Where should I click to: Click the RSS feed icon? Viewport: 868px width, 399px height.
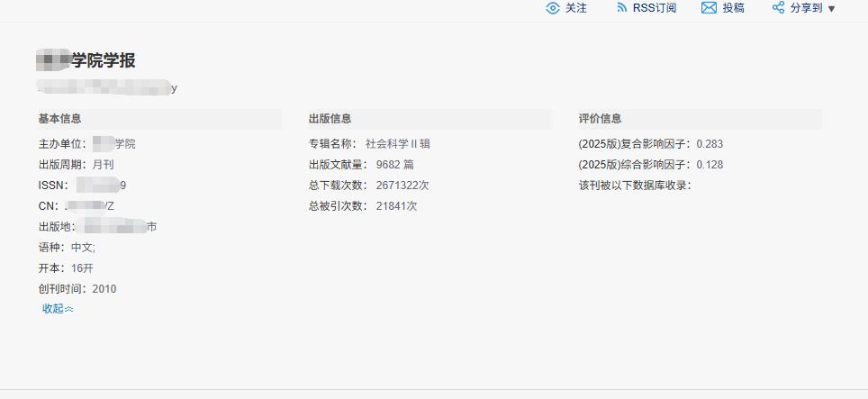(621, 8)
